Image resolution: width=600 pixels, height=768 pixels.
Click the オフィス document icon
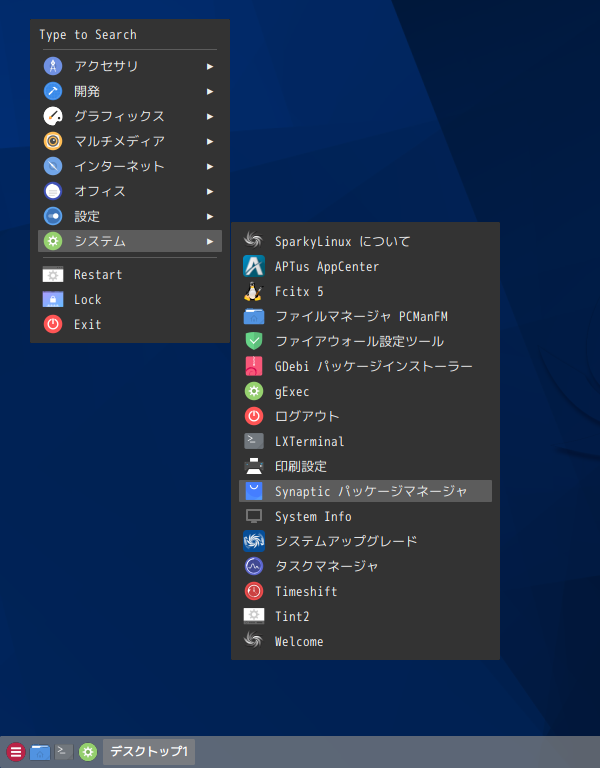pyautogui.click(x=53, y=191)
